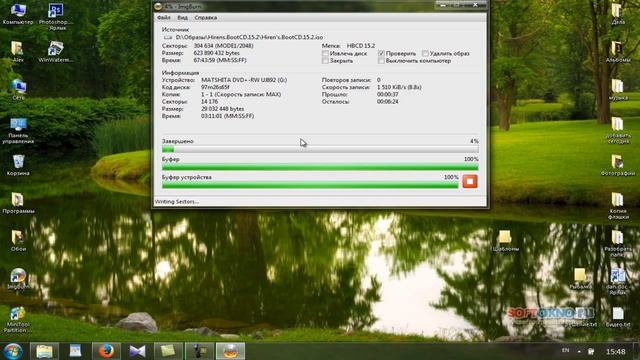Click the 00:06:24 remaining time value

click(387, 102)
